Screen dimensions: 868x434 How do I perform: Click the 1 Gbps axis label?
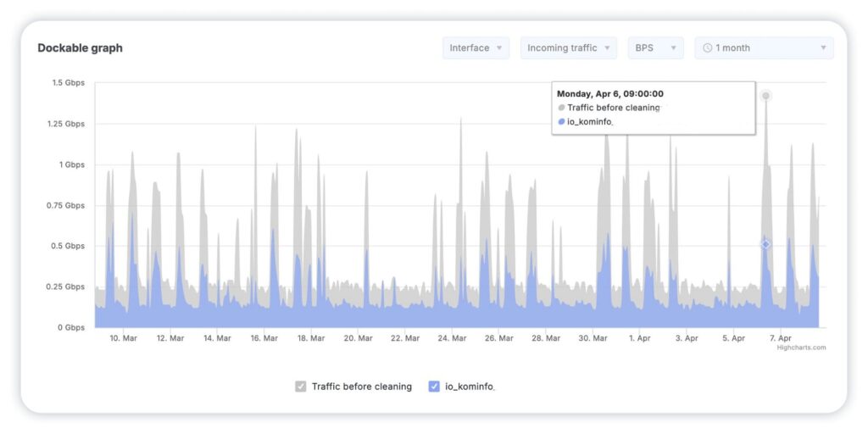coord(71,165)
